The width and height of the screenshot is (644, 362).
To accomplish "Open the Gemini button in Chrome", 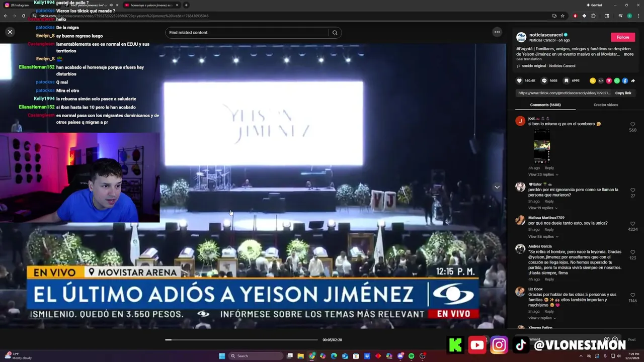I will 594,5.
